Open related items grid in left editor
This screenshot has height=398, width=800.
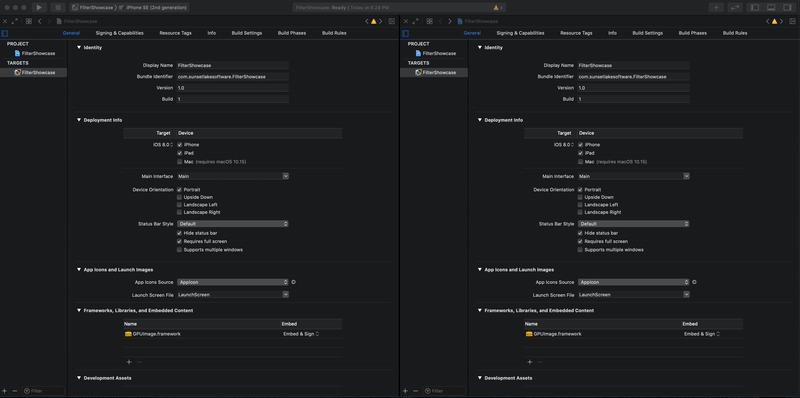(x=29, y=21)
